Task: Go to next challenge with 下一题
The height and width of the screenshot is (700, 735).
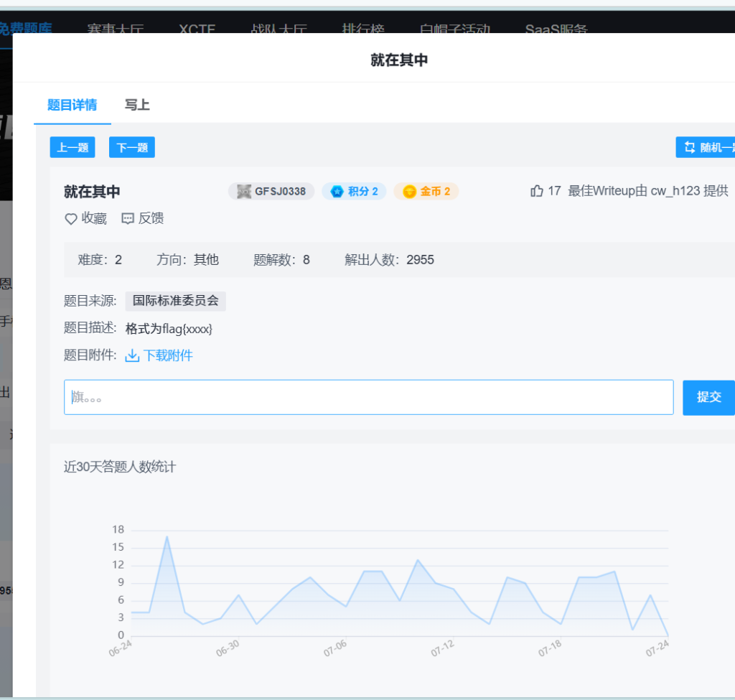Action: point(132,147)
